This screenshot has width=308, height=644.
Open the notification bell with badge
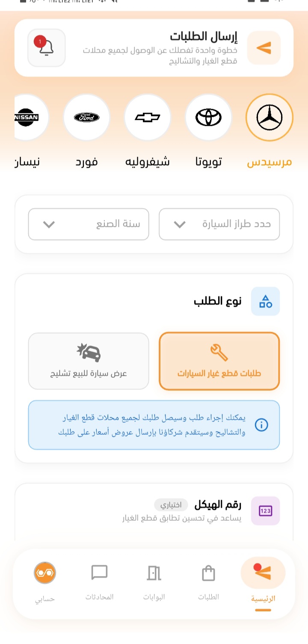pos(46,48)
